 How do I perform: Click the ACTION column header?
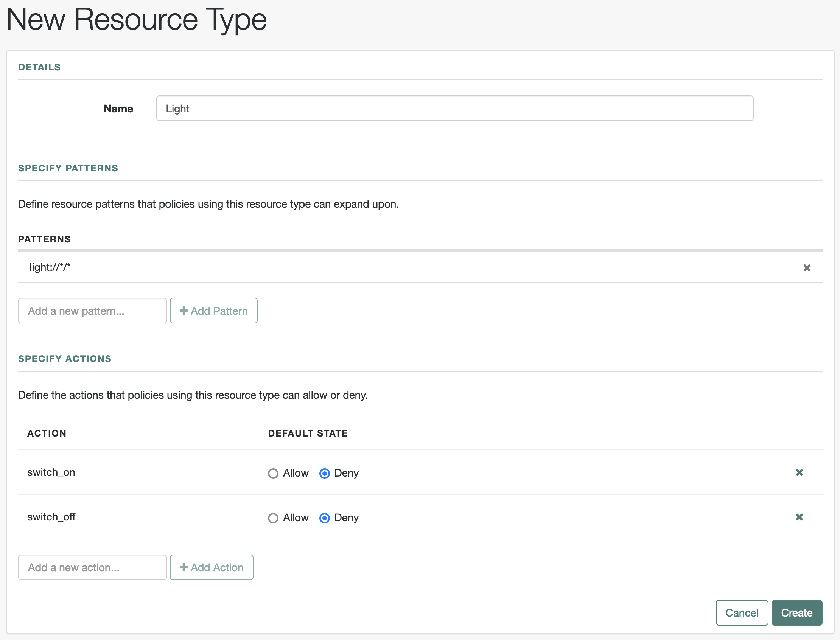click(47, 433)
